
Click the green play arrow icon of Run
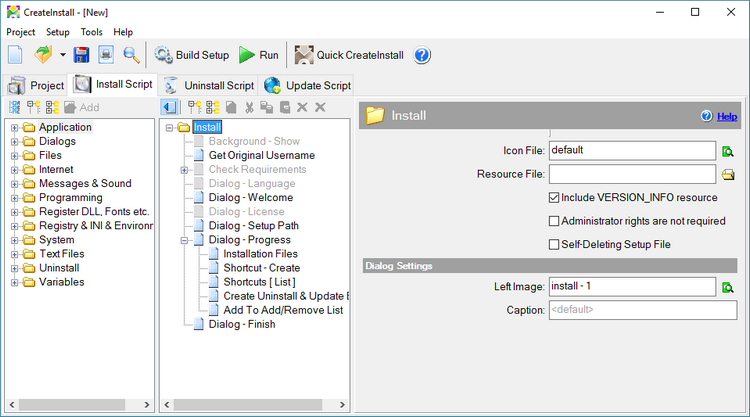246,55
